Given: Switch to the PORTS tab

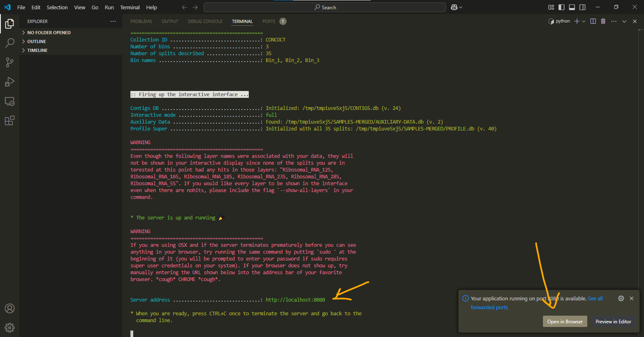Looking at the screenshot, I should (268, 21).
